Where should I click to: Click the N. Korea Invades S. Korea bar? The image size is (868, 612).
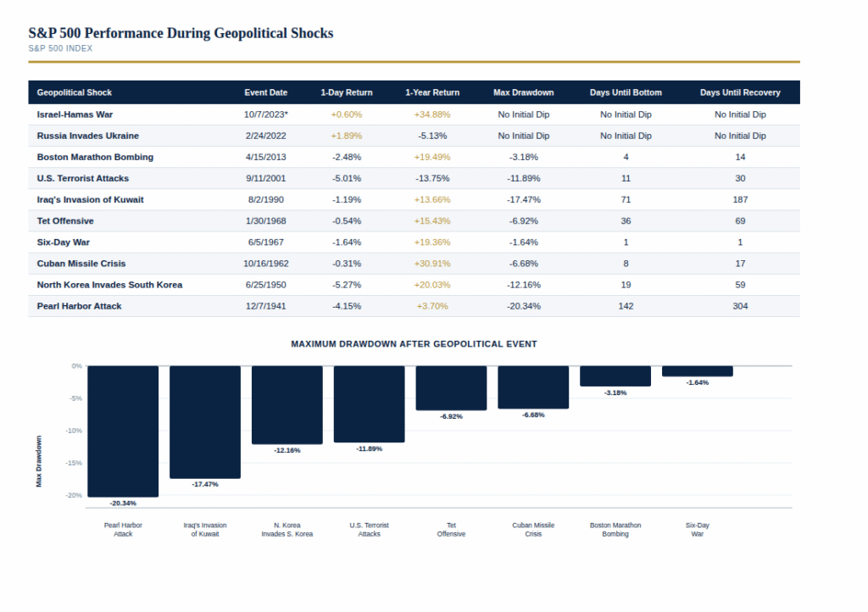(x=287, y=404)
